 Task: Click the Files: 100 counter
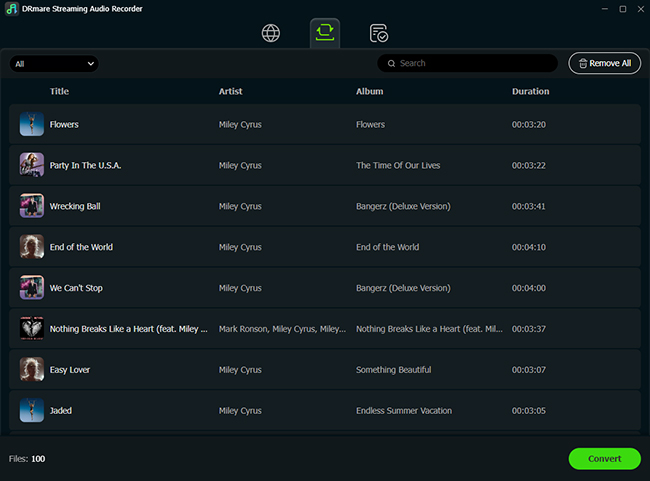point(27,459)
